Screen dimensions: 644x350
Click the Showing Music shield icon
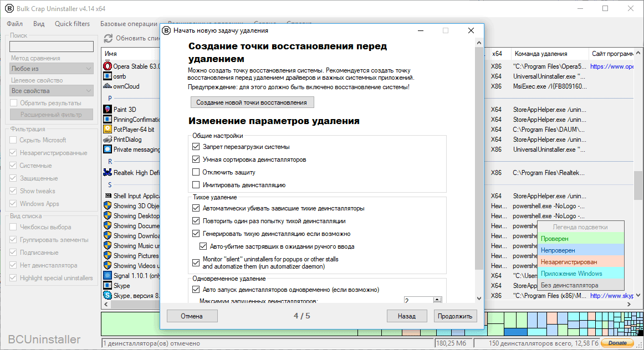click(x=108, y=245)
